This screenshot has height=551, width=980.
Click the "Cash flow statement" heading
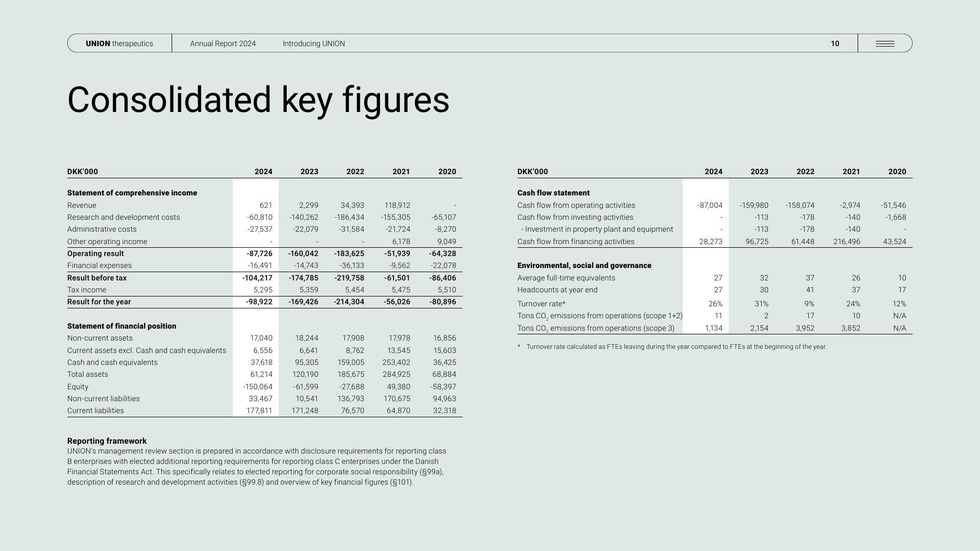pos(553,193)
